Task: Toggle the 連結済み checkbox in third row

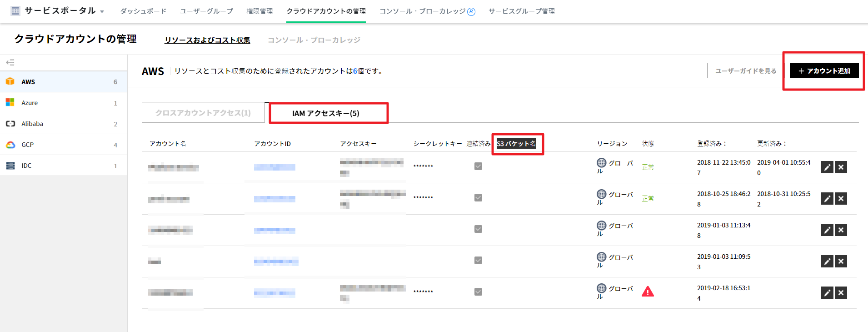Action: coord(478,229)
